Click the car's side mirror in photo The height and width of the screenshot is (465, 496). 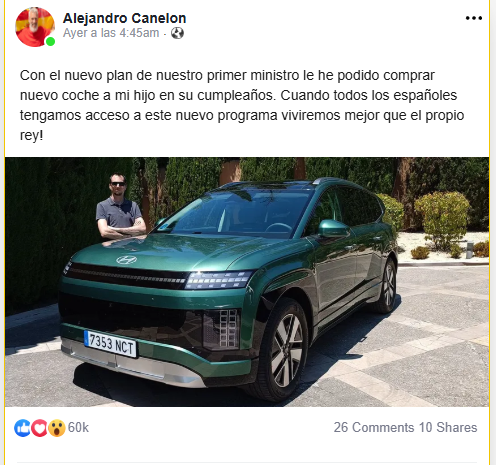point(333,229)
